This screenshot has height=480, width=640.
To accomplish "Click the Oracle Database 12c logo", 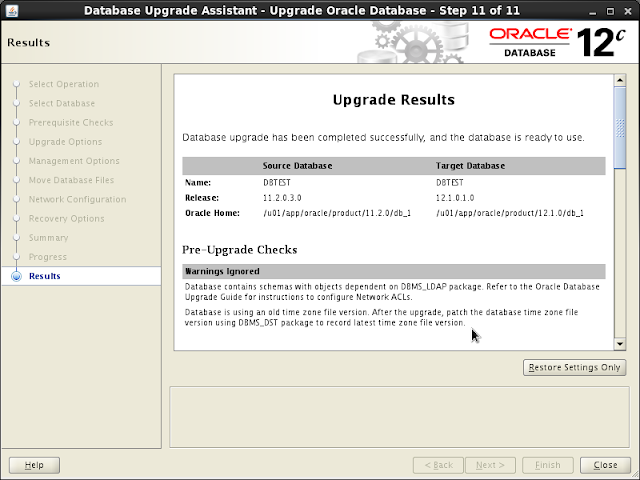I will (x=557, y=42).
